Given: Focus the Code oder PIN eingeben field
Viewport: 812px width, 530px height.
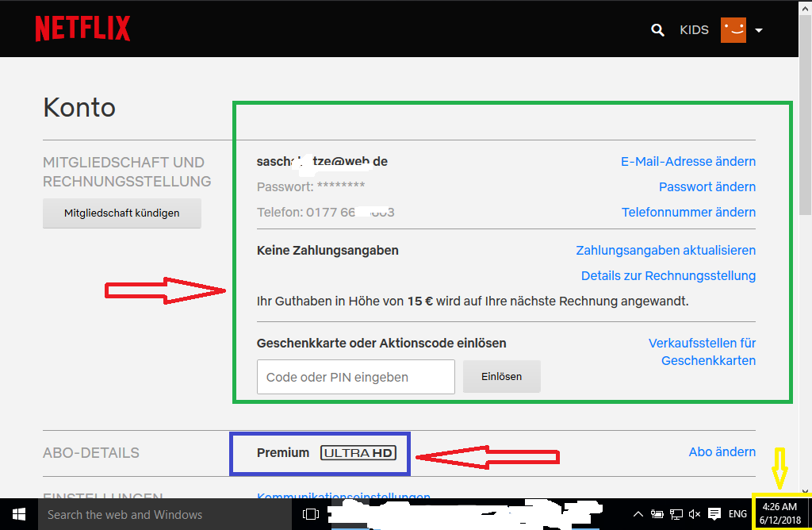Looking at the screenshot, I should 356,377.
